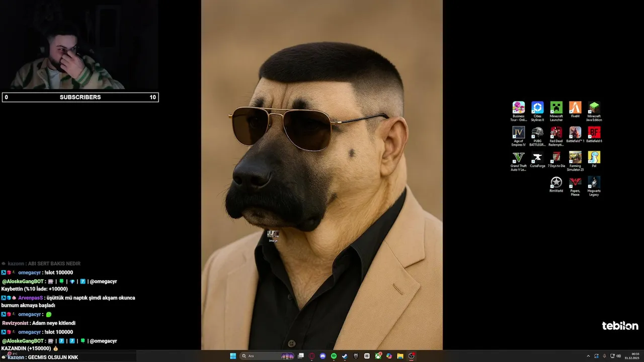The height and width of the screenshot is (362, 644).
Task: Open the FiveM desktop icon
Action: pos(575,110)
